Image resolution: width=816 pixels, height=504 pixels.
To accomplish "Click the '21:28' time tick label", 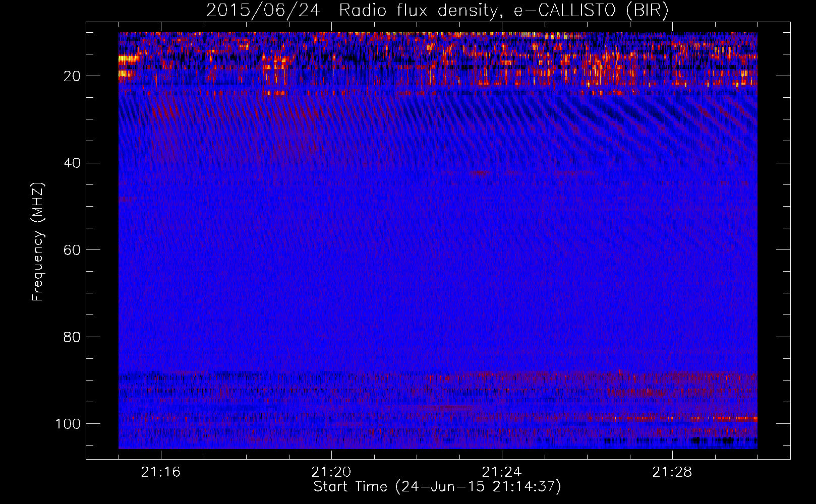I will coord(672,472).
